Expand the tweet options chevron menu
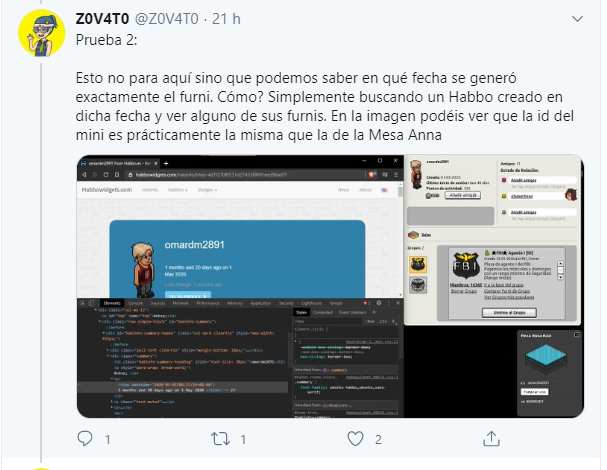This screenshot has width=607, height=470. (x=577, y=19)
